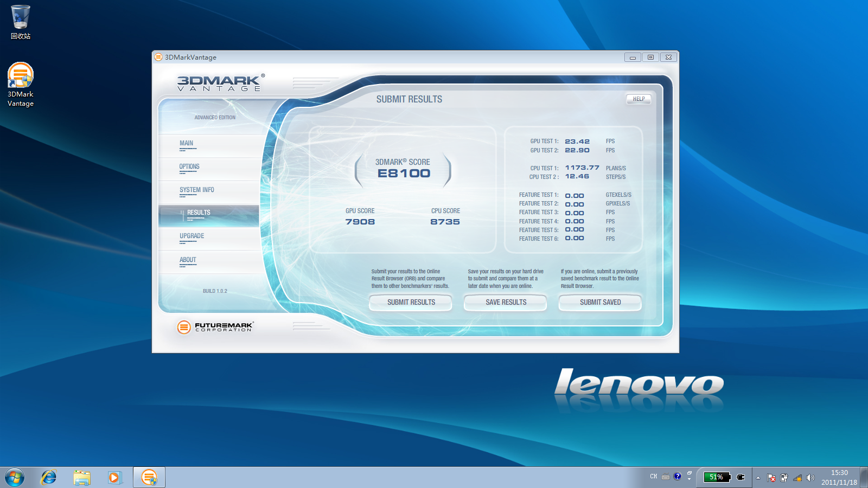Click the SUBMIT SAVED button
Image resolution: width=868 pixels, height=488 pixels.
[600, 302]
